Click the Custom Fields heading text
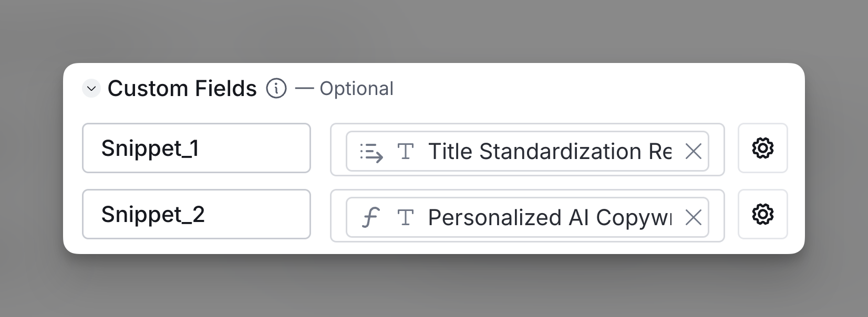868x317 pixels. [182, 88]
